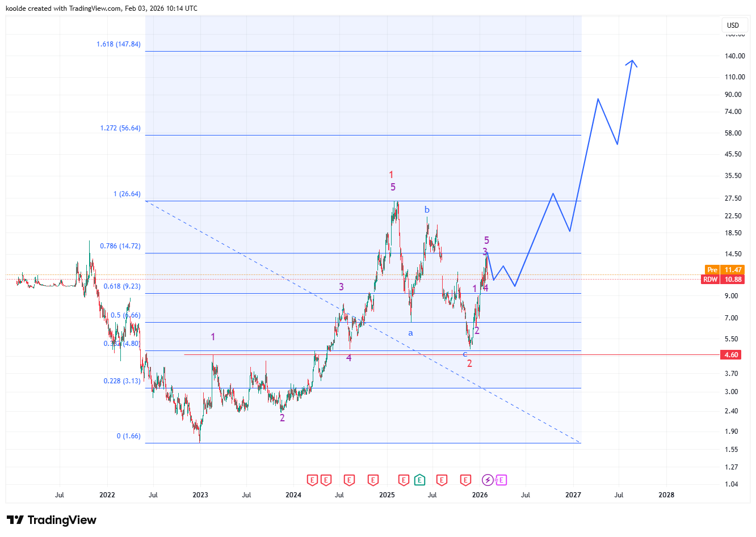This screenshot has width=756, height=537.
Task: Click the 2023 label on time axis
Action: tap(200, 495)
